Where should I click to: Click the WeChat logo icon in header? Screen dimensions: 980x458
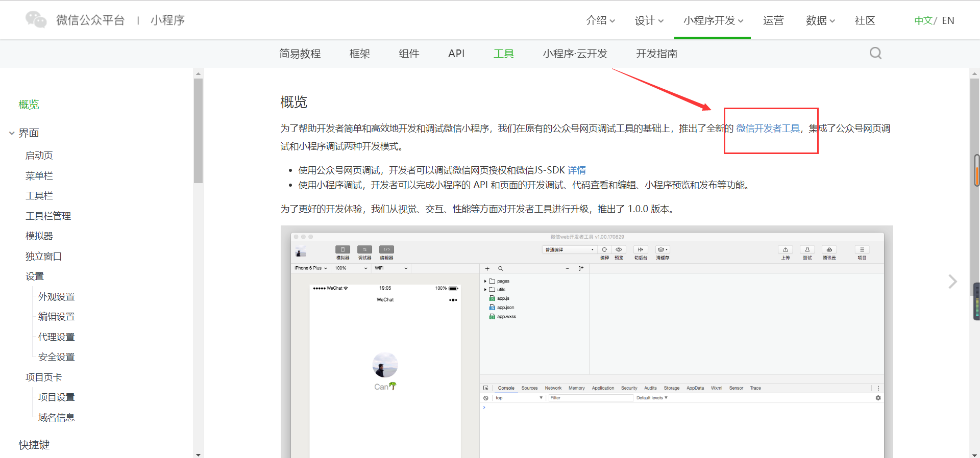pos(36,19)
